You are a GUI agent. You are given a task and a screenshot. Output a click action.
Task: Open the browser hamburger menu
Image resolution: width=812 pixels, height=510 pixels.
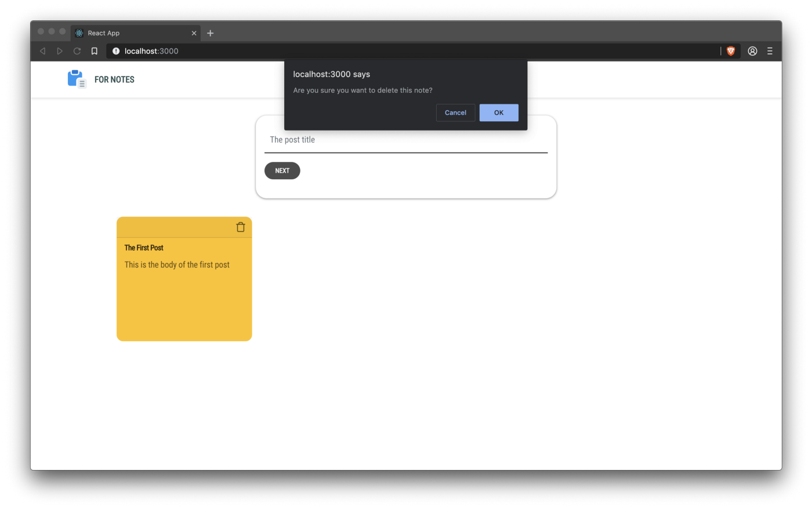[x=770, y=51]
